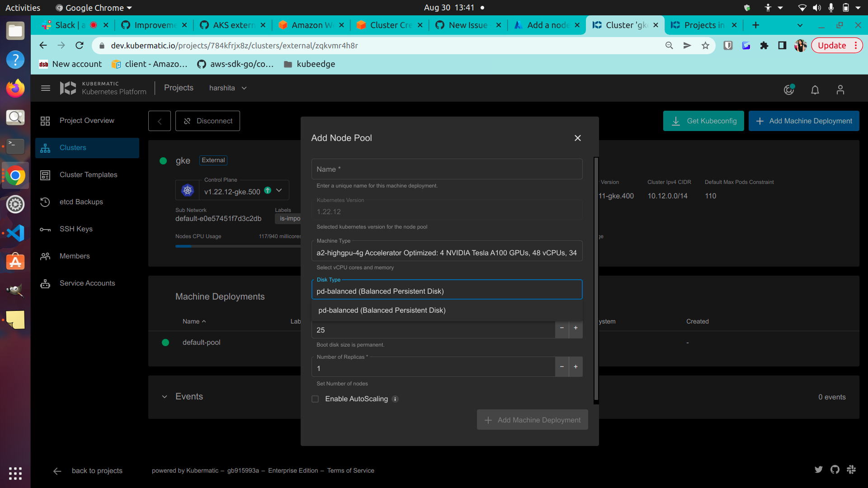Toggle the sidebar with hamburger menu
The image size is (868, 488).
point(45,88)
